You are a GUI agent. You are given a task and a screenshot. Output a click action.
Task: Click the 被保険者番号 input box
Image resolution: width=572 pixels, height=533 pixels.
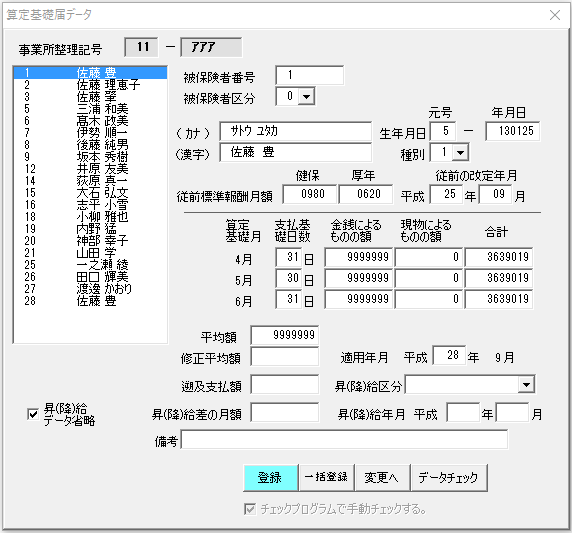pos(309,76)
